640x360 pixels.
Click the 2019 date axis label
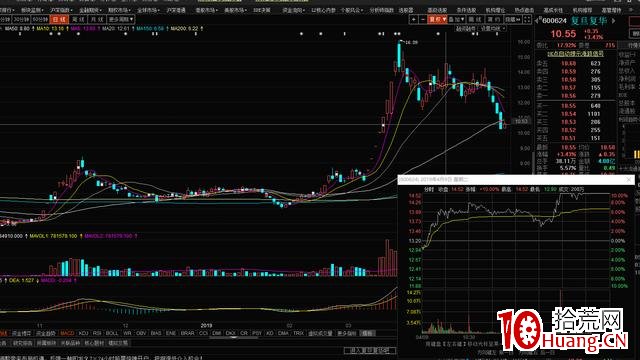[207, 325]
